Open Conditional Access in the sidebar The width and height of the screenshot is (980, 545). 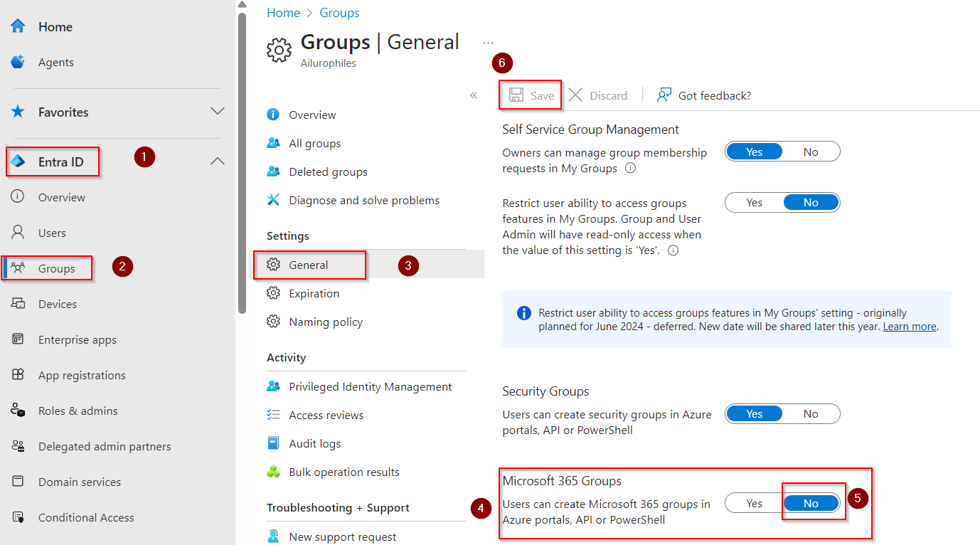86,517
